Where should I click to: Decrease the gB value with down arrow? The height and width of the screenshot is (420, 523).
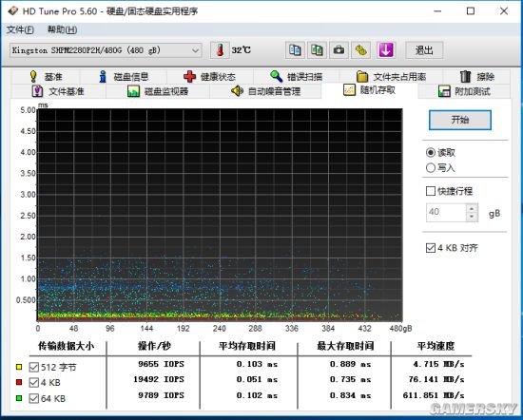coord(472,217)
